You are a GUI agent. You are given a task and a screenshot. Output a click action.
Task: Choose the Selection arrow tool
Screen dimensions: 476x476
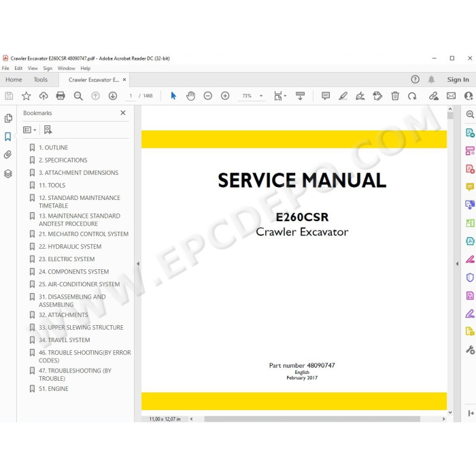173,96
